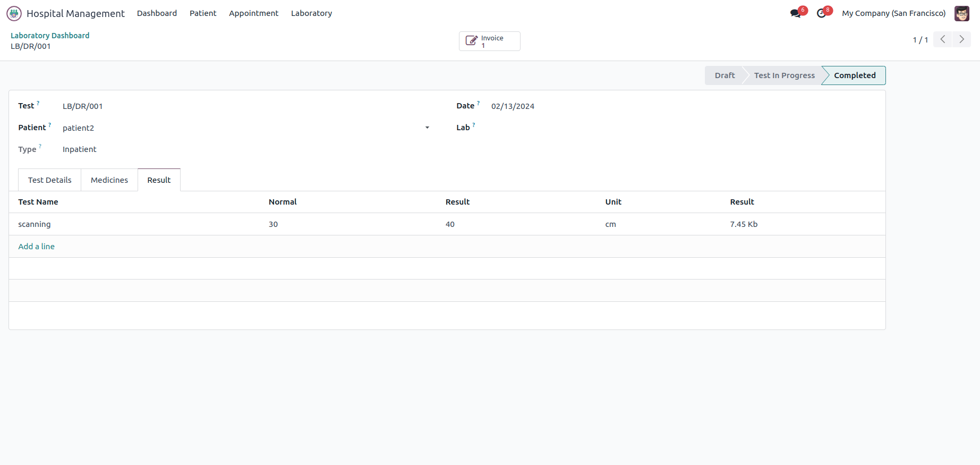Open the Dashboard menu

tap(157, 13)
